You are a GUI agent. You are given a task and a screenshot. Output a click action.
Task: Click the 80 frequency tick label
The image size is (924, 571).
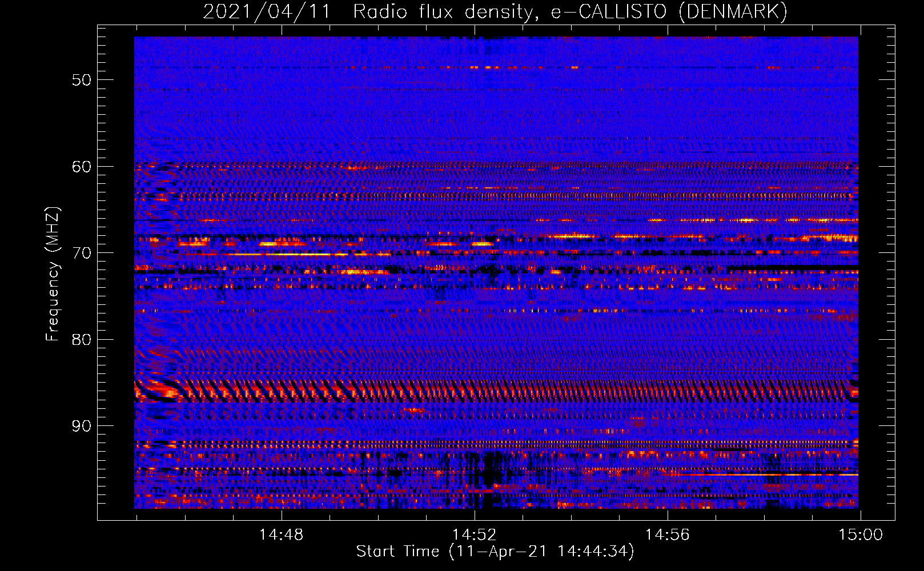pyautogui.click(x=81, y=340)
